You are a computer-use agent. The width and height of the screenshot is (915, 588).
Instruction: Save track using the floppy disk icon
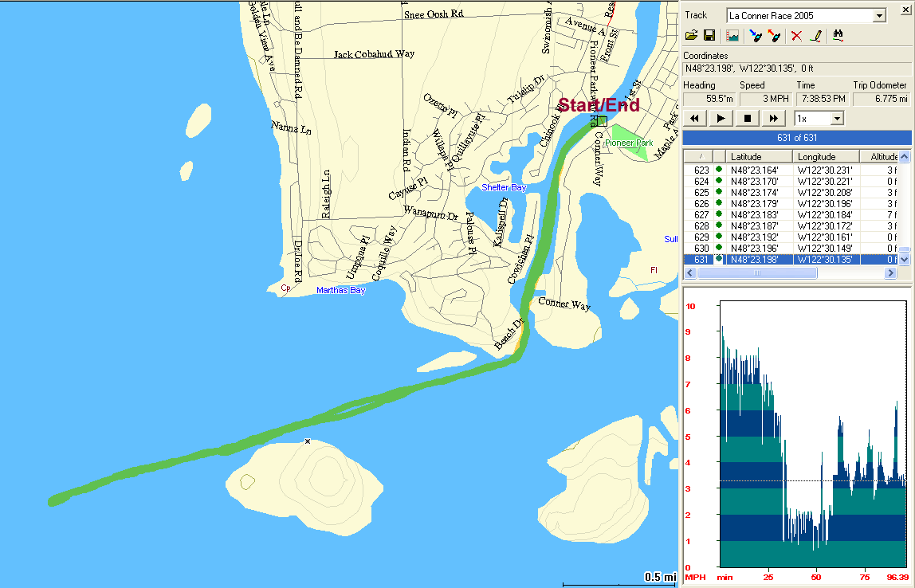coord(709,36)
